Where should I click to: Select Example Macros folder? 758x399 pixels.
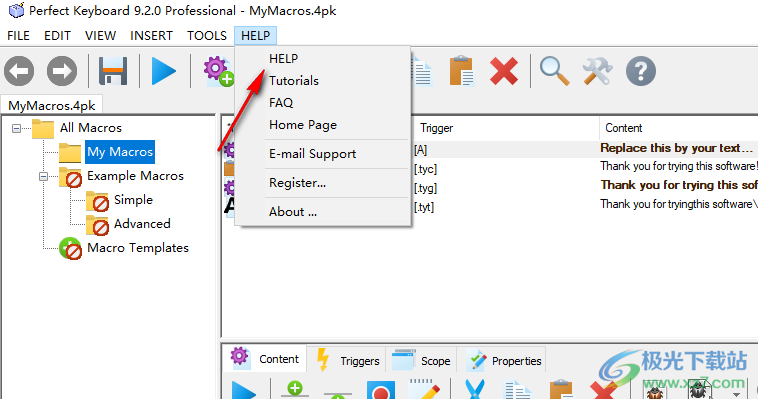click(x=135, y=176)
